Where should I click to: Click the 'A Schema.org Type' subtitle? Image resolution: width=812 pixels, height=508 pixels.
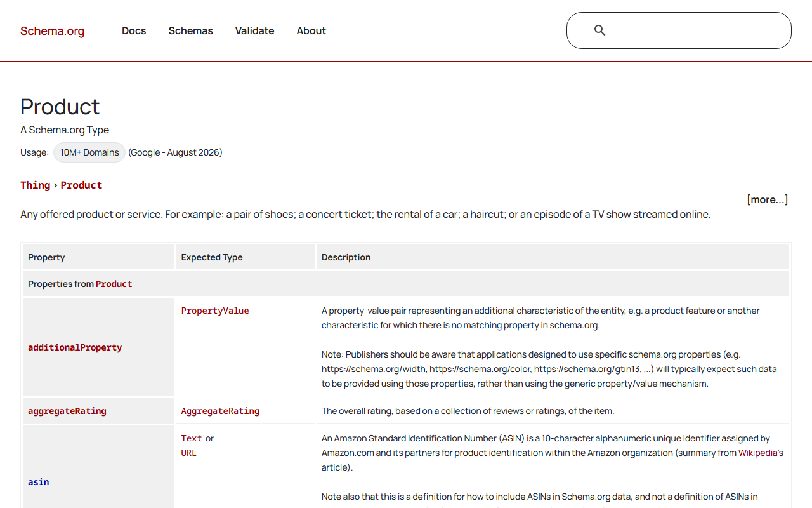click(65, 130)
